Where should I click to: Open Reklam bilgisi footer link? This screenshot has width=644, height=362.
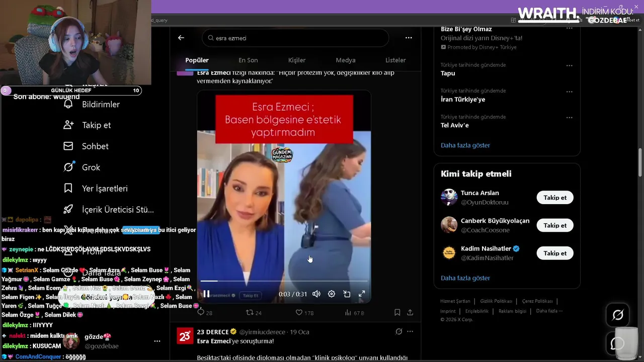pyautogui.click(x=512, y=311)
